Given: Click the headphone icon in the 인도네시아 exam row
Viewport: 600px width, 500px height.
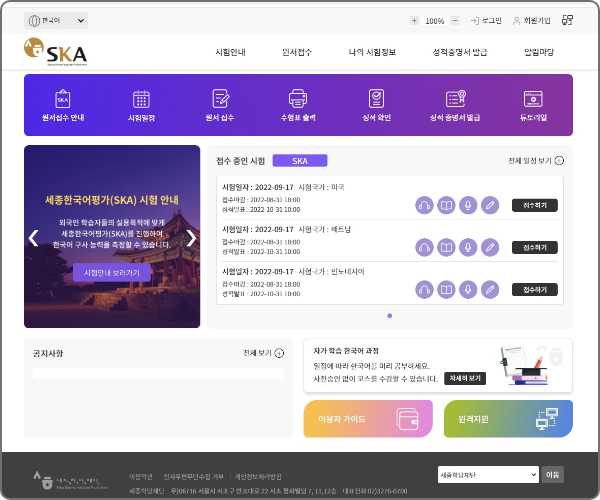Looking at the screenshot, I should 424,290.
